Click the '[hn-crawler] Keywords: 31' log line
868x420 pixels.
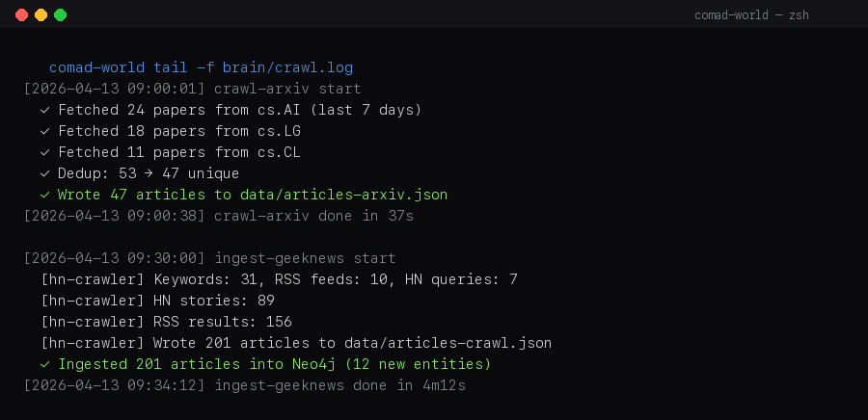click(279, 279)
